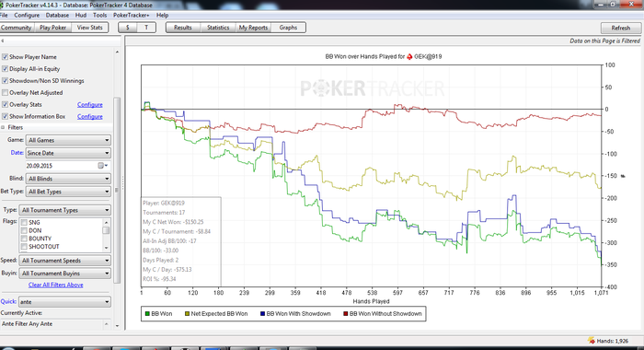
Task: Open the Graphs view
Action: 288,28
